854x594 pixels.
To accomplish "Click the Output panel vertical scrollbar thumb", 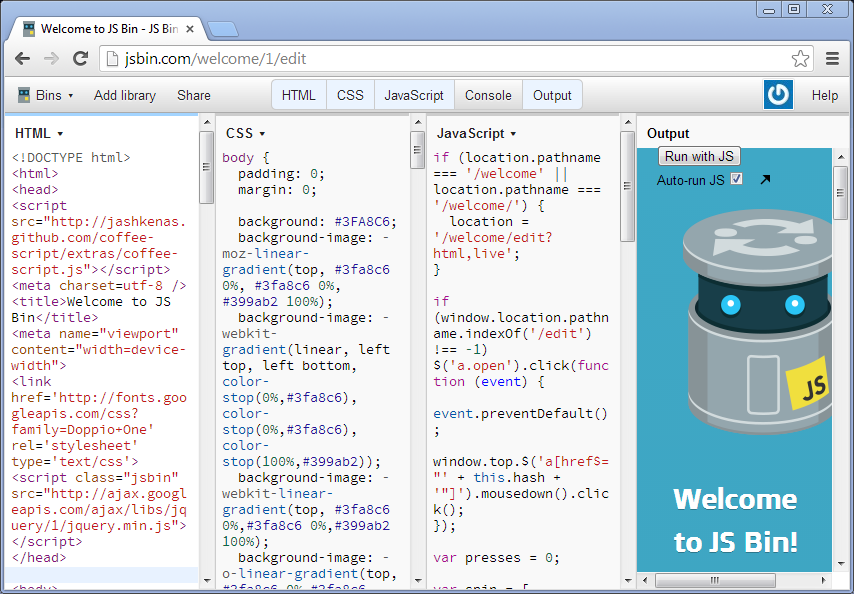I will [x=840, y=193].
